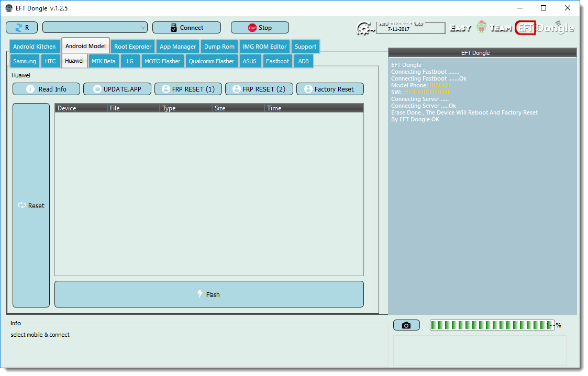This screenshot has height=376, width=588.
Task: Maximize the EFT Dongle window
Action: pos(543,8)
